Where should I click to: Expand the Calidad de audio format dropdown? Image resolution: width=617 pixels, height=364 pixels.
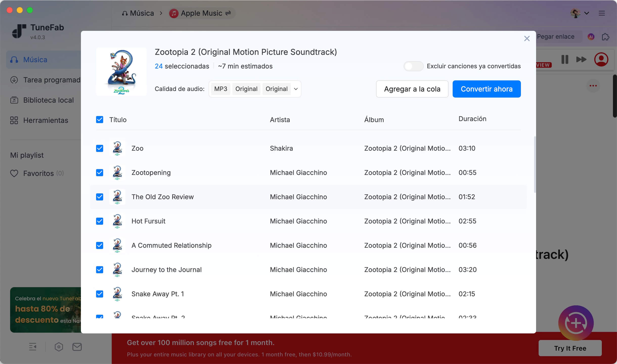(296, 89)
